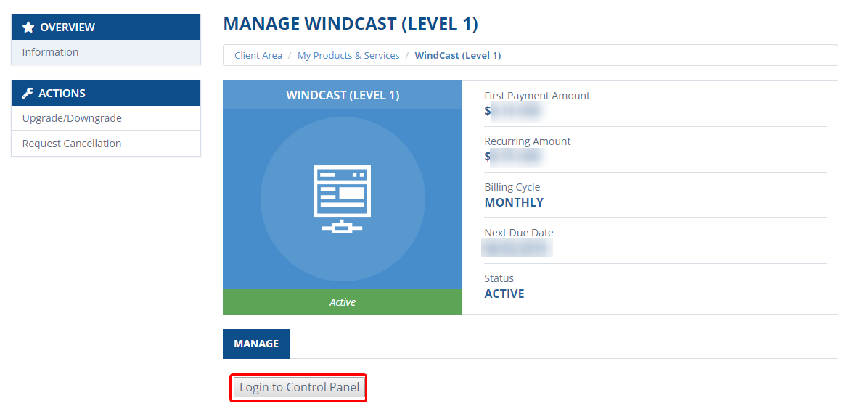Switch to the MANAGE tab

point(255,344)
